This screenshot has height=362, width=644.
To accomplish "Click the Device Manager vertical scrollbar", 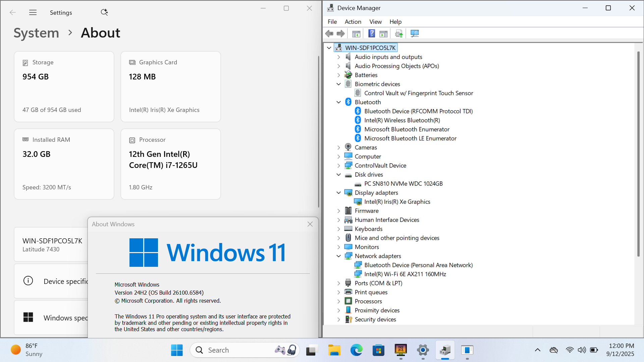I will point(638,154).
